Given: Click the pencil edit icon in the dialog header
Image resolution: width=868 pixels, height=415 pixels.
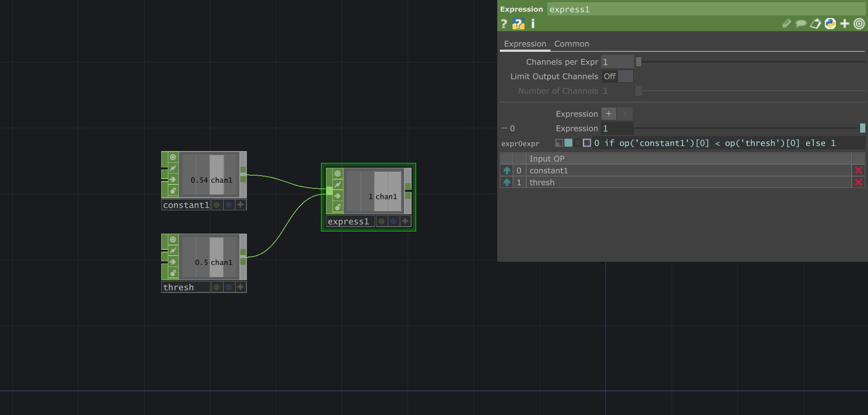Looking at the screenshot, I should [x=786, y=24].
